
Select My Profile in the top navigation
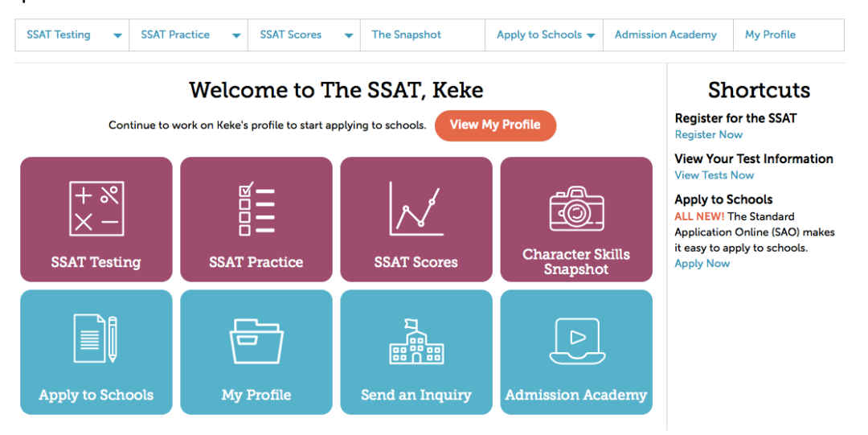pyautogui.click(x=770, y=35)
